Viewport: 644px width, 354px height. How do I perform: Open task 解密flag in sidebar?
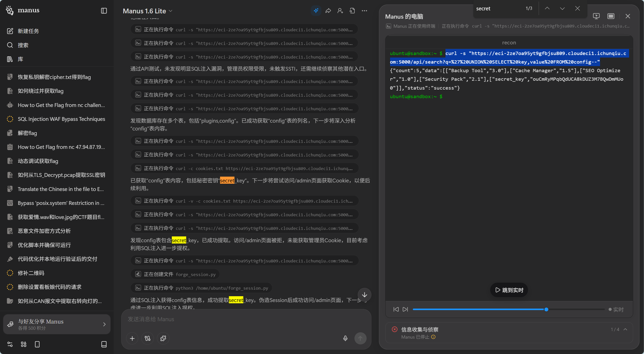click(57, 133)
